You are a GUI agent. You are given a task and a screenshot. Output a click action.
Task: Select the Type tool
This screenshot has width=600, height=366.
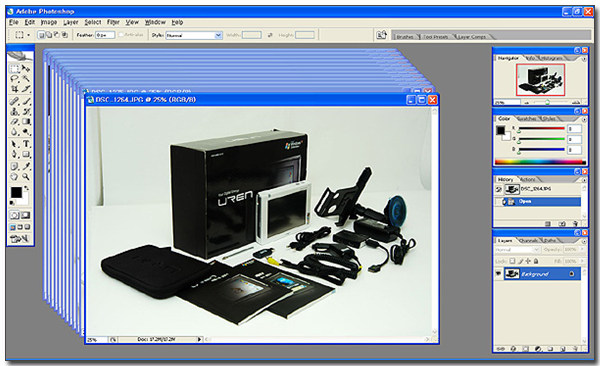click(x=26, y=144)
